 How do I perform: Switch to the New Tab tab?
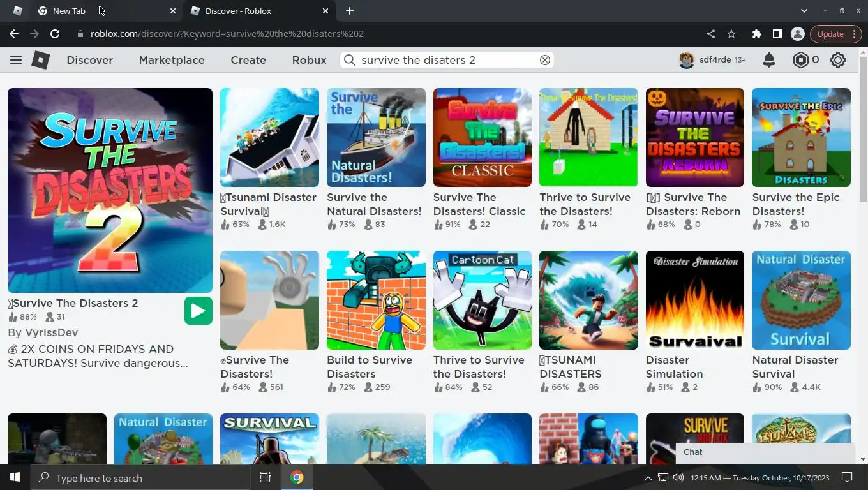coord(107,11)
